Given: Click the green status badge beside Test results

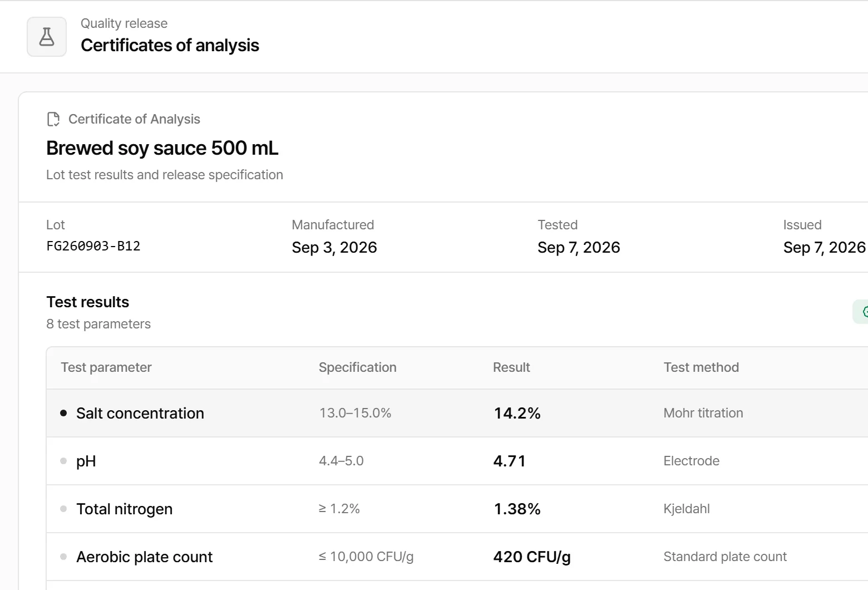Looking at the screenshot, I should (861, 312).
